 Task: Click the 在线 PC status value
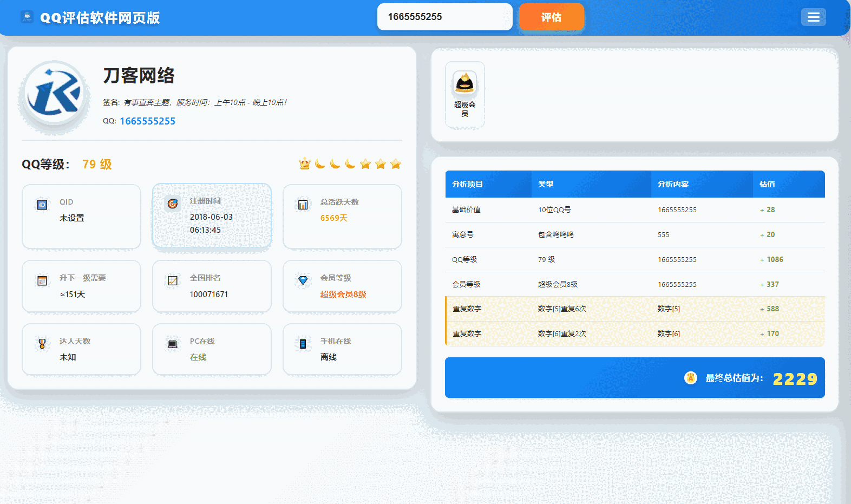198,357
